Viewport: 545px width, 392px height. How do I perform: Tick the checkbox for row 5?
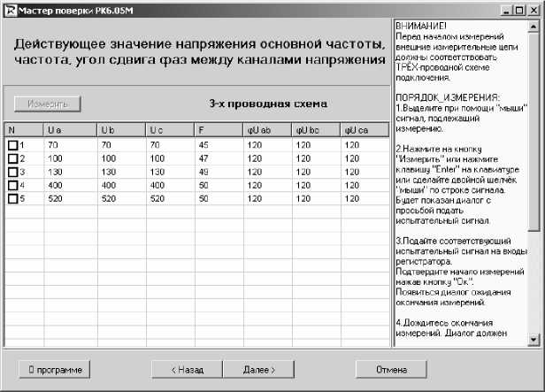[x=13, y=199]
